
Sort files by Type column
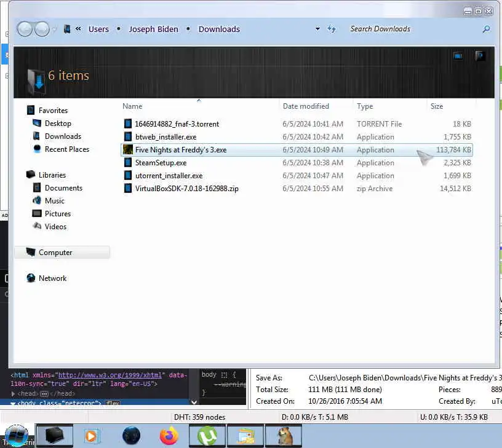tap(365, 106)
